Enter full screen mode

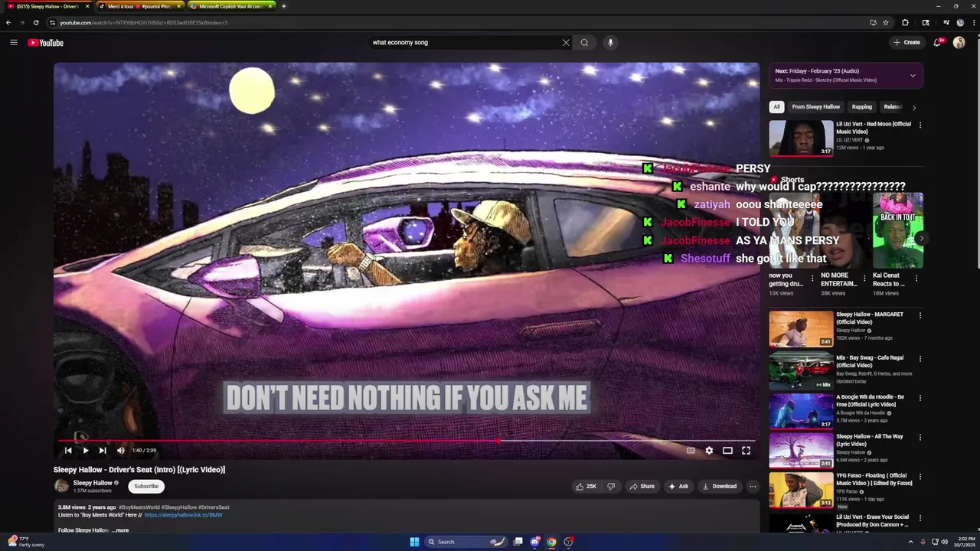click(x=746, y=451)
